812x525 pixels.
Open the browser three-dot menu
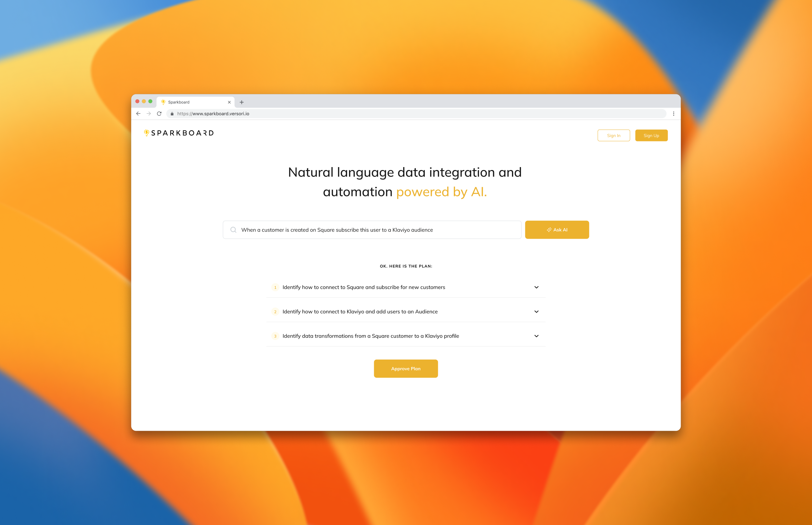(674, 113)
